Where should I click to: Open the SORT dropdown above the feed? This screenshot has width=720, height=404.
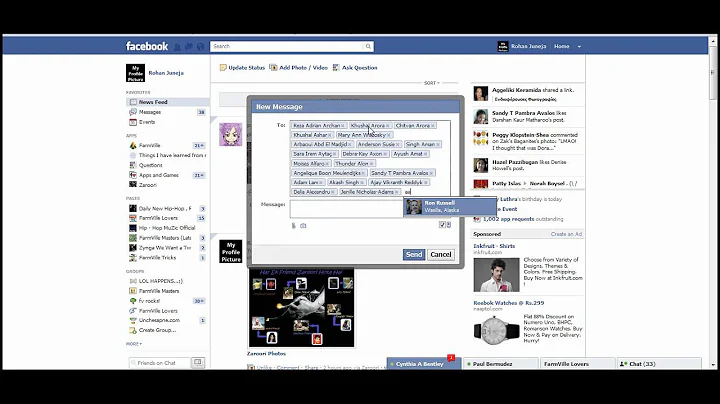432,83
